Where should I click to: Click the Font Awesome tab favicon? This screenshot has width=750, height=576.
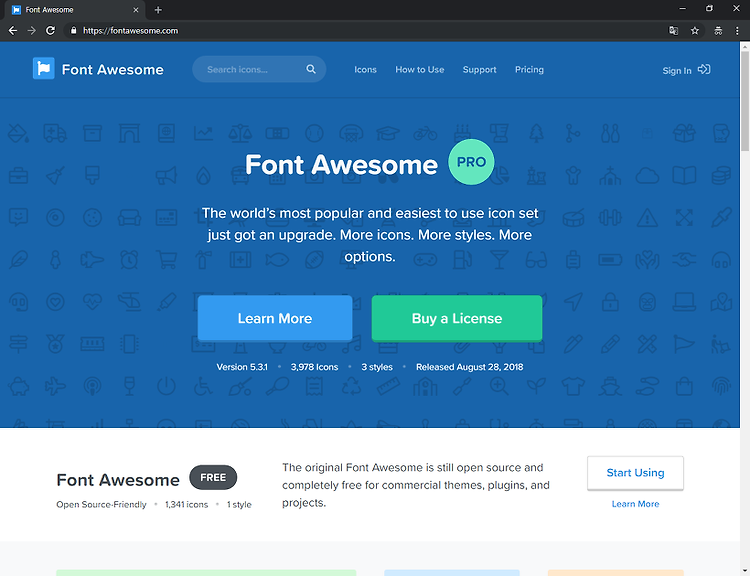coord(16,10)
